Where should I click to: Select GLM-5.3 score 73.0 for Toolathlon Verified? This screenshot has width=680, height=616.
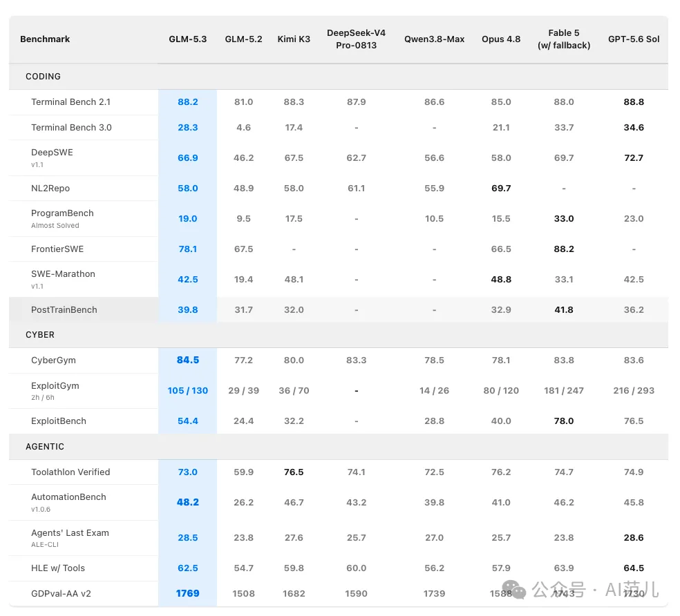188,472
